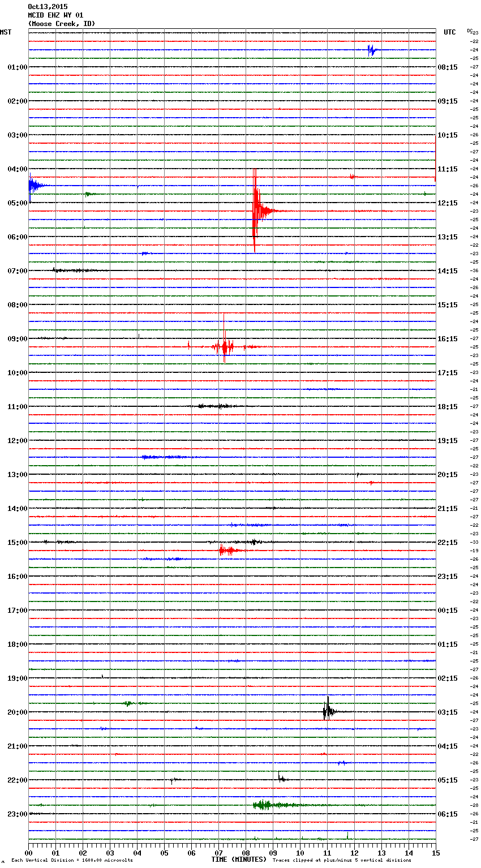Click the location label (Moose Creek, ID)

62,24
